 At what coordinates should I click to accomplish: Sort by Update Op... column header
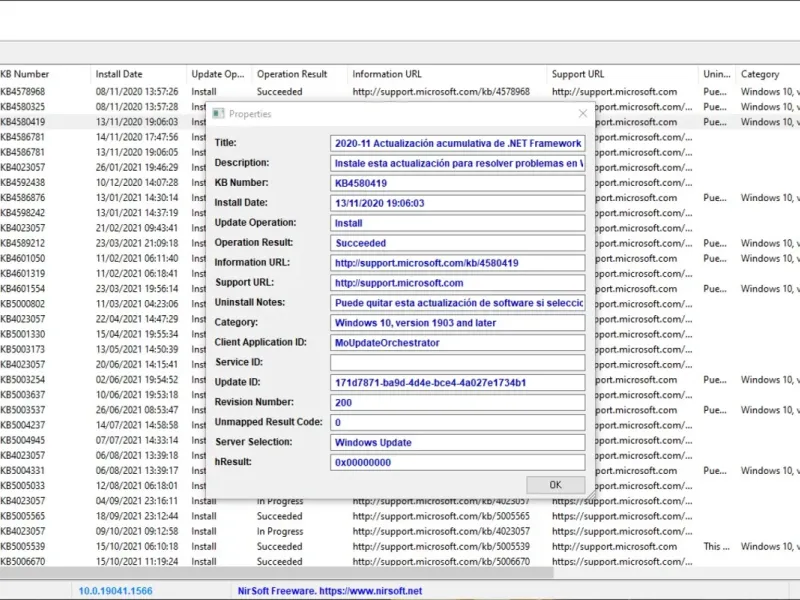point(219,74)
